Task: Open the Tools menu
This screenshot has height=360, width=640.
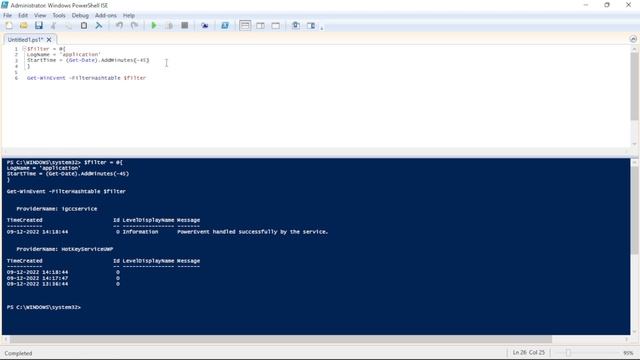Action: pyautogui.click(x=59, y=16)
